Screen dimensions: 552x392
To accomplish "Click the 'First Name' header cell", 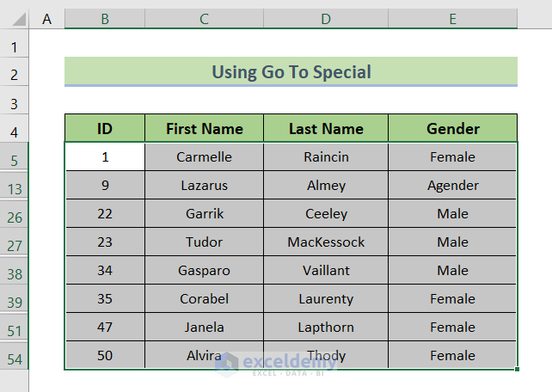I will 204,129.
